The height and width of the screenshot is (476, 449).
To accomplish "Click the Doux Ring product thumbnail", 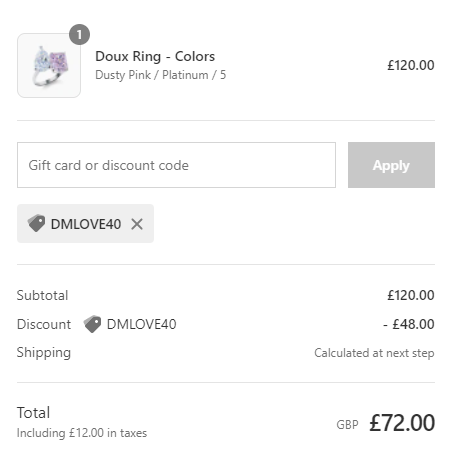I will tap(49, 65).
